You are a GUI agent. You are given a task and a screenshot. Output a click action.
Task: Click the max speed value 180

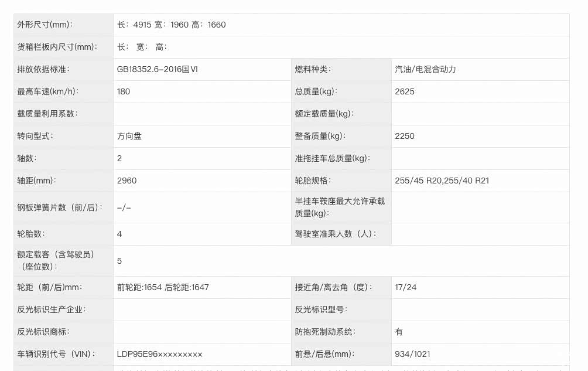tap(124, 91)
